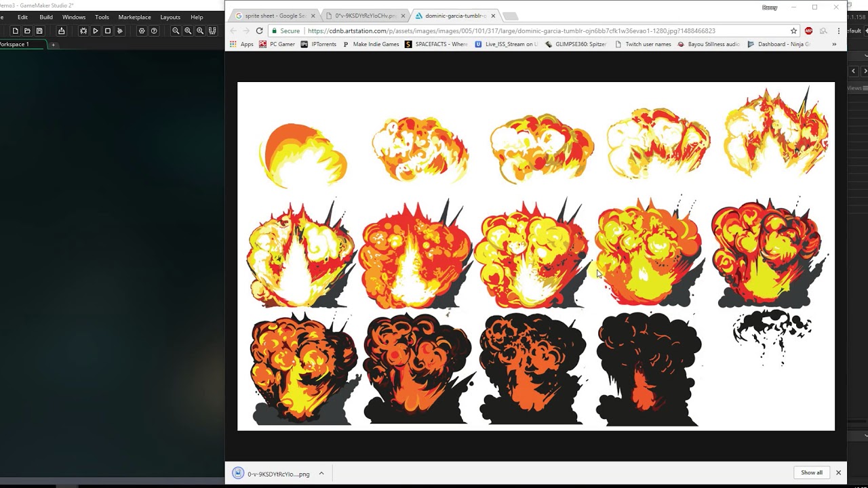Open the Layouts menu in GameMaker
The width and height of the screenshot is (868, 488).
point(170,17)
